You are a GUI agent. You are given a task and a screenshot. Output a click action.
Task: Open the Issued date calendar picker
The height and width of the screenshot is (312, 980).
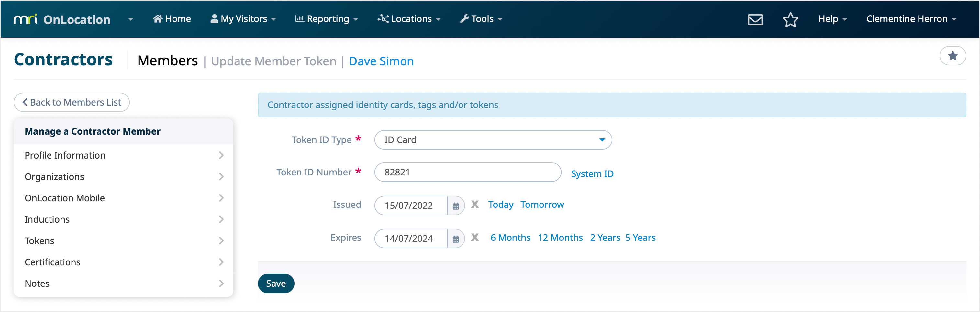coord(456,206)
